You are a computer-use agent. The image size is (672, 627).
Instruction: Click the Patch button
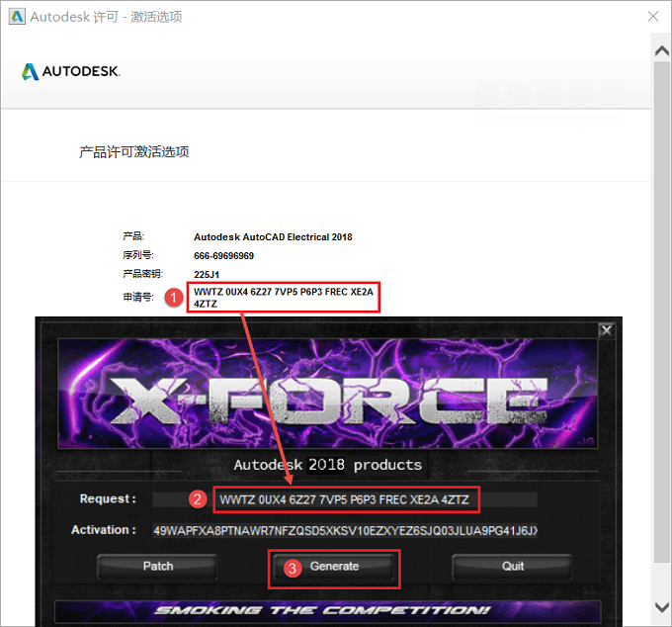pyautogui.click(x=158, y=567)
